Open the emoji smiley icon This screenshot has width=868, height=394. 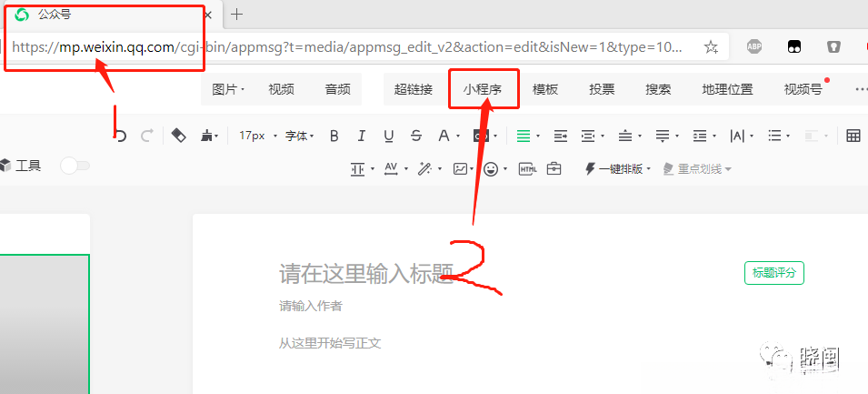pos(491,169)
